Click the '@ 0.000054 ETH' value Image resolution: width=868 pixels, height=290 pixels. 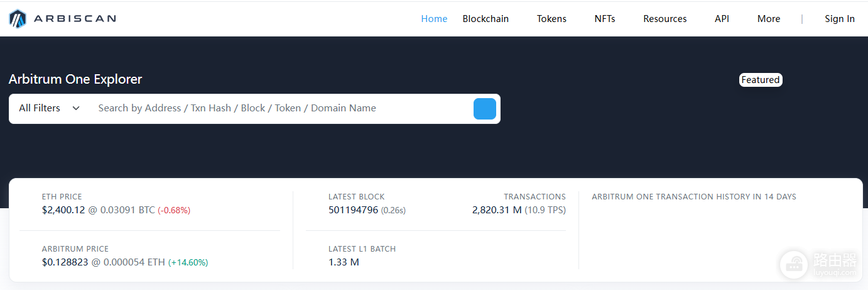point(129,262)
